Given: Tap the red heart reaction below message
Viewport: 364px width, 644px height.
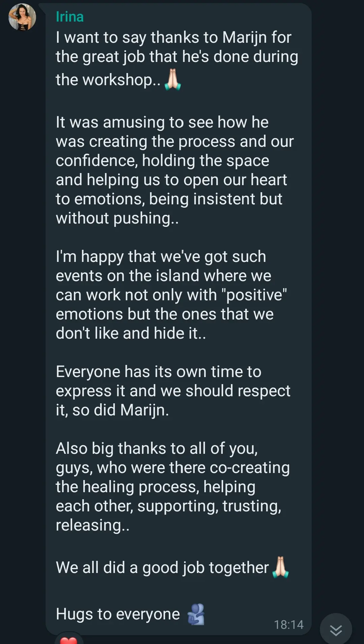Looking at the screenshot, I should (x=68, y=640).
